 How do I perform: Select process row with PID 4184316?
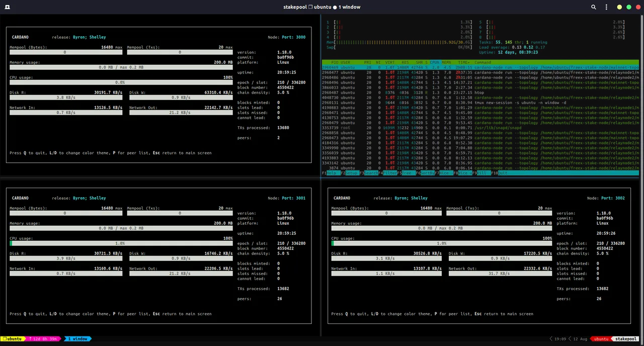tap(480, 143)
